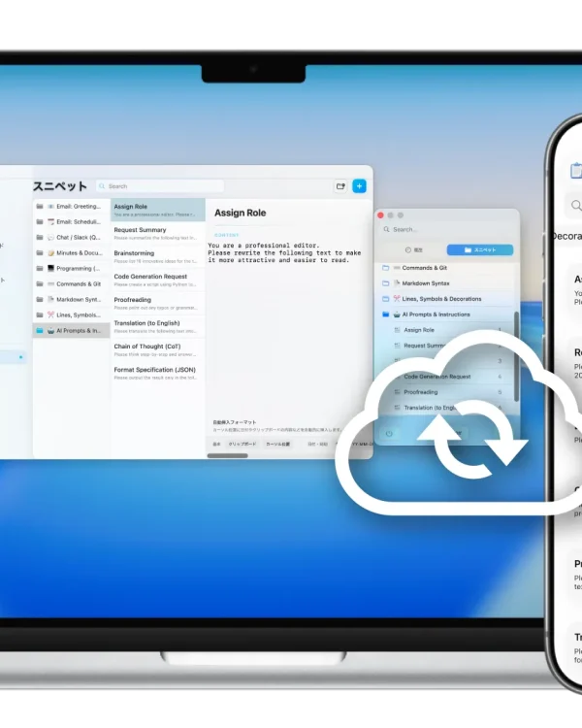Screen dimensions: 582x728
Task: Select Proofreading item in popup window
Action: (x=446, y=392)
